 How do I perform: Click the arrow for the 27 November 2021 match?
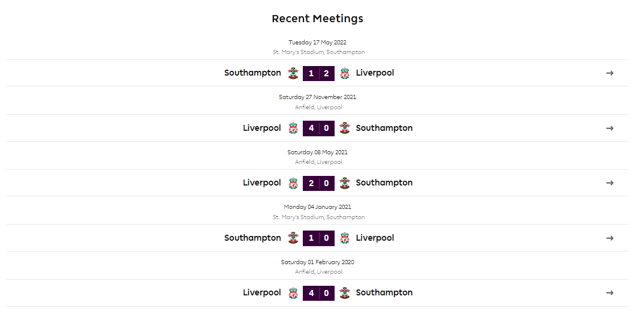pos(609,128)
